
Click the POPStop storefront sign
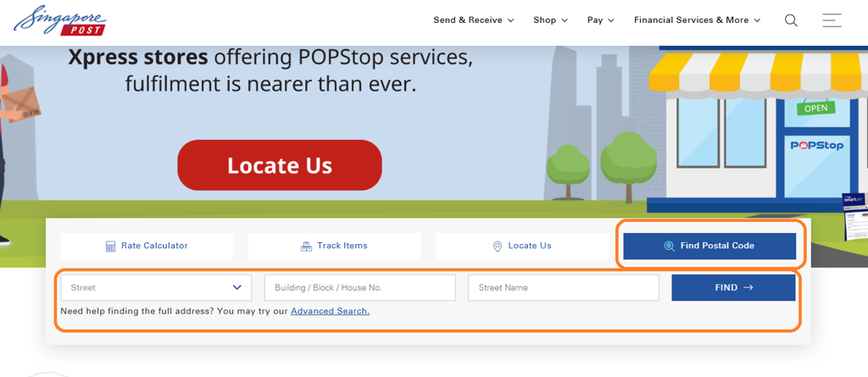(x=818, y=145)
